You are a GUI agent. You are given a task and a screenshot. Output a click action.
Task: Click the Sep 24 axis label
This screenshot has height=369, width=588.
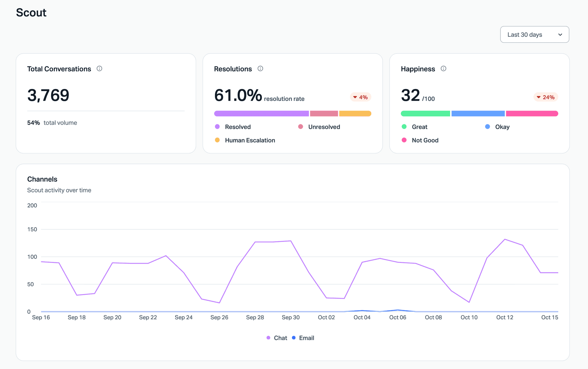(x=184, y=318)
